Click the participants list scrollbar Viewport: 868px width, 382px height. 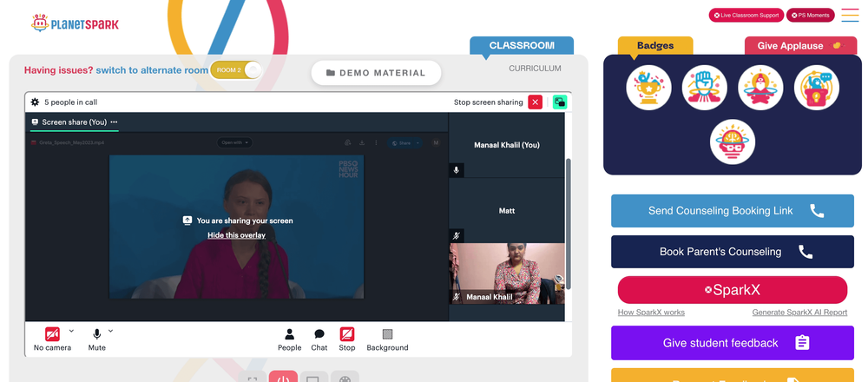[x=568, y=223]
